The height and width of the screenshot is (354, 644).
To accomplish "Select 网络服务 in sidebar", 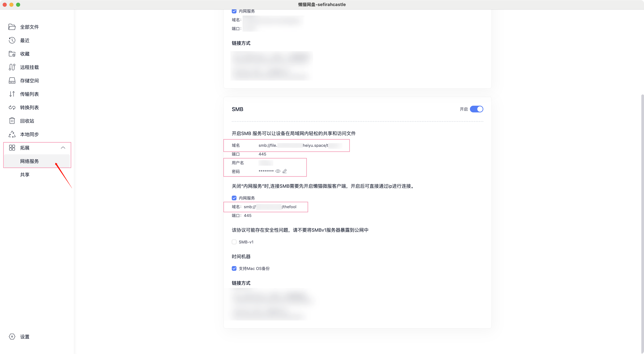I will (x=30, y=161).
